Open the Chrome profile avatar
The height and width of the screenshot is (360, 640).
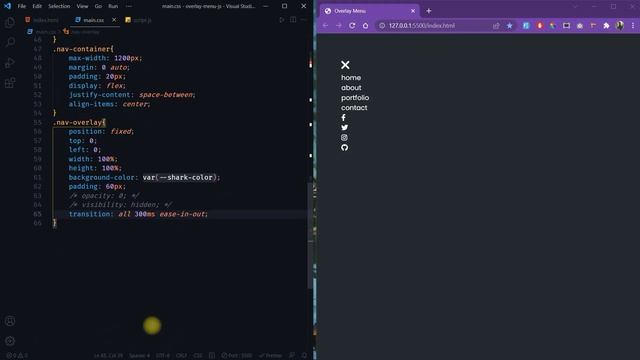coord(620,25)
